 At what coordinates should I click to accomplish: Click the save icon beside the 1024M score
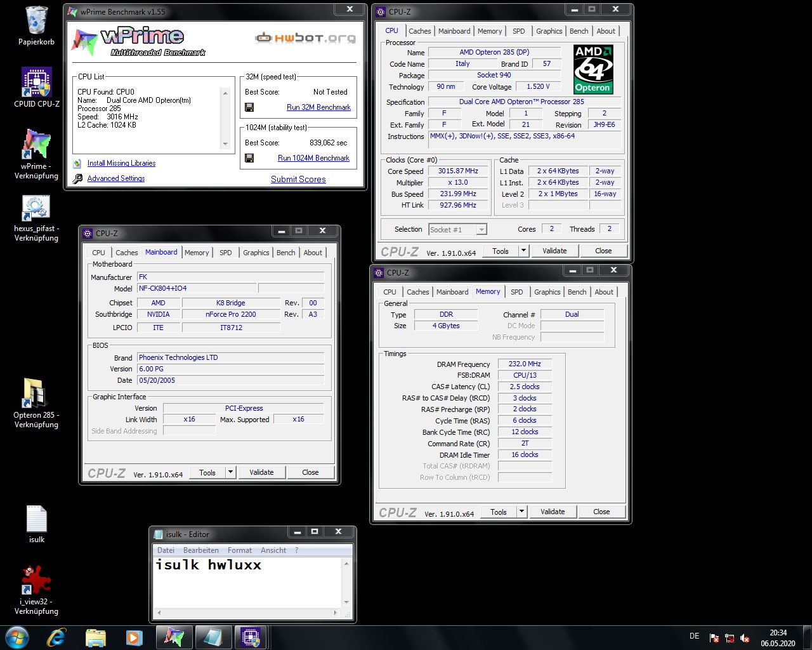249,158
